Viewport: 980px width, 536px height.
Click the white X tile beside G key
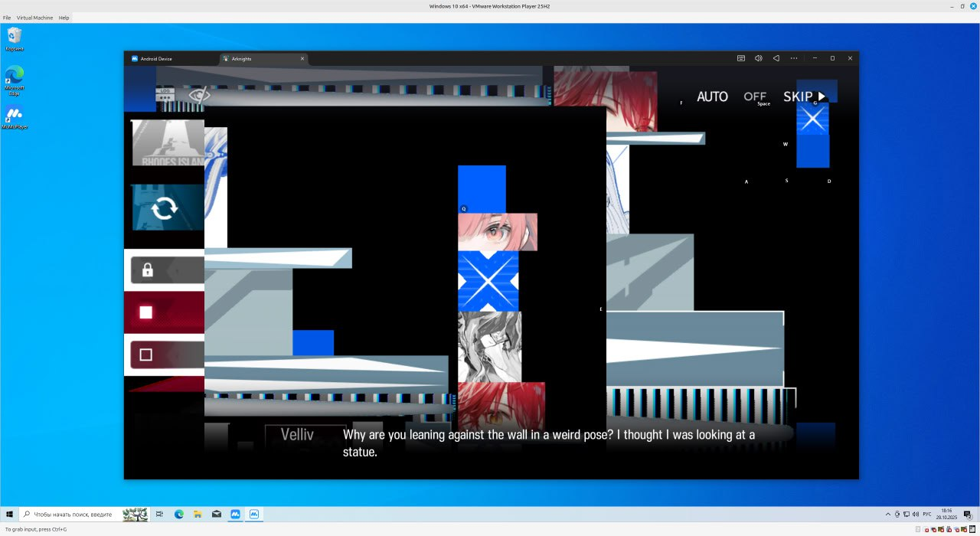813,119
